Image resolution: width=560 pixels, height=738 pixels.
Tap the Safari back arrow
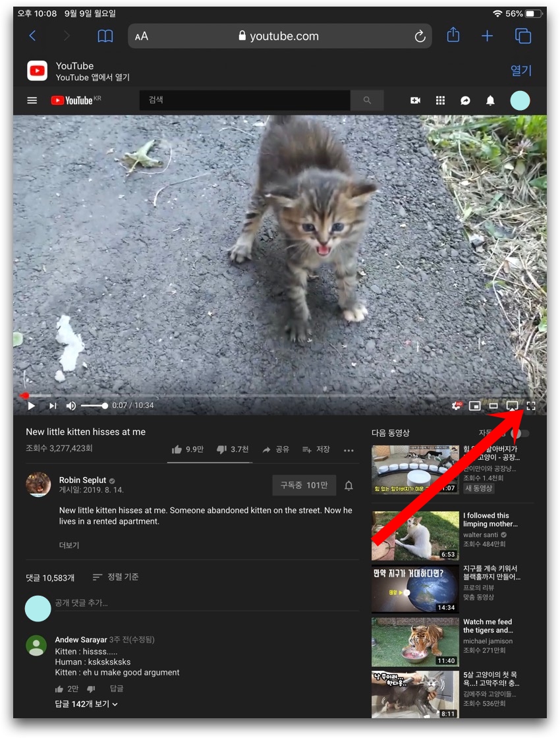(32, 36)
